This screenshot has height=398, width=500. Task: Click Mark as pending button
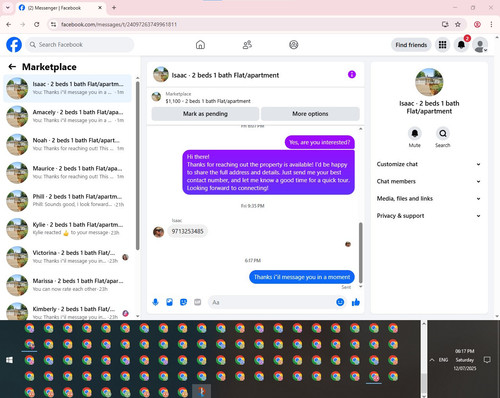(x=205, y=114)
